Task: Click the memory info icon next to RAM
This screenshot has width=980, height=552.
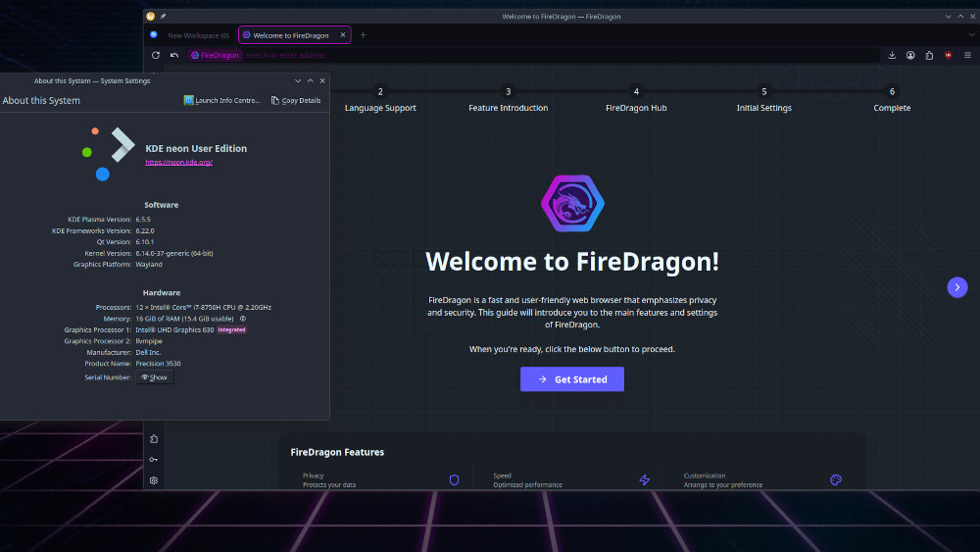Action: pyautogui.click(x=243, y=319)
